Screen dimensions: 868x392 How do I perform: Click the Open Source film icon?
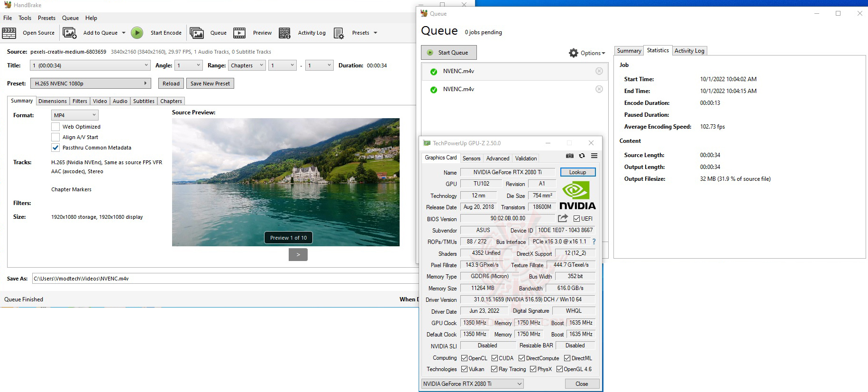(x=9, y=33)
